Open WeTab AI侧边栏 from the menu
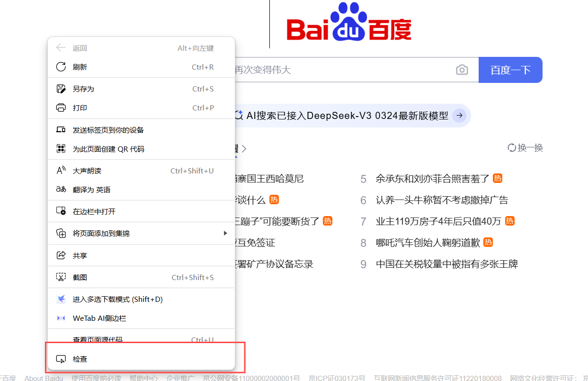This screenshot has width=588, height=381. coord(141,318)
